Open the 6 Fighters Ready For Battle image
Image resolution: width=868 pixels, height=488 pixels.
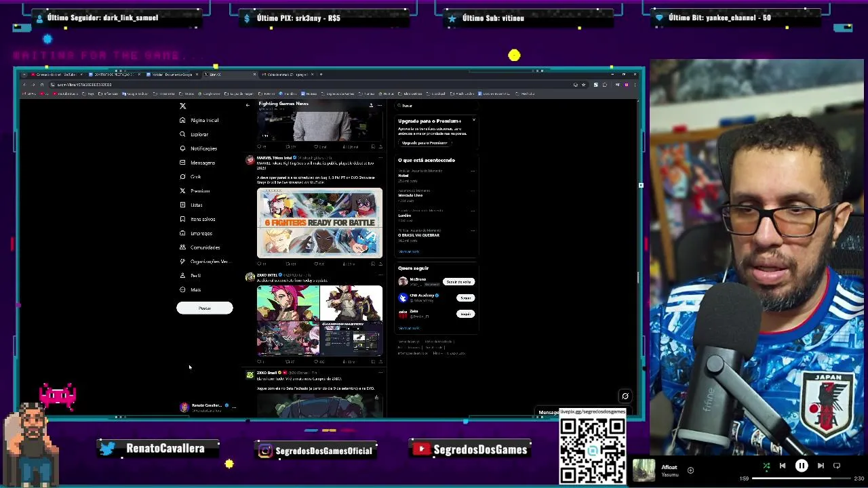point(319,223)
